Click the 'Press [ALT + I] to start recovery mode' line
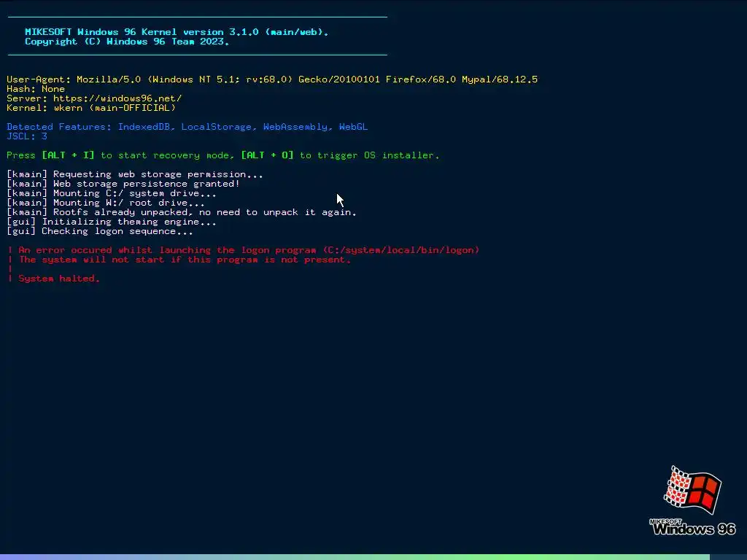This screenshot has height=560, width=747. 223,155
